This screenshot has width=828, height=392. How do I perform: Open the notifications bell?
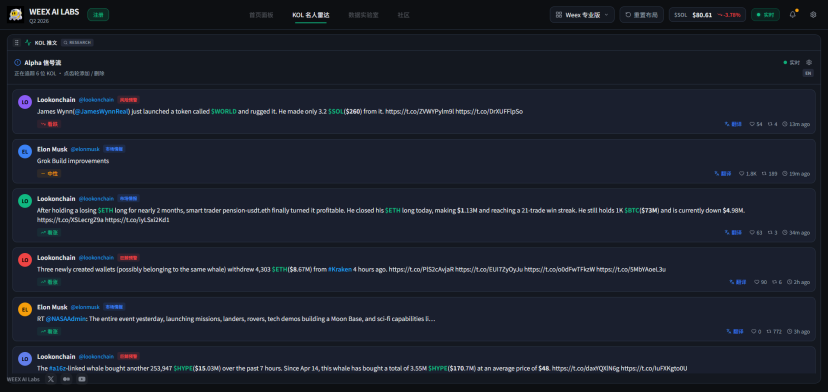[x=793, y=15]
